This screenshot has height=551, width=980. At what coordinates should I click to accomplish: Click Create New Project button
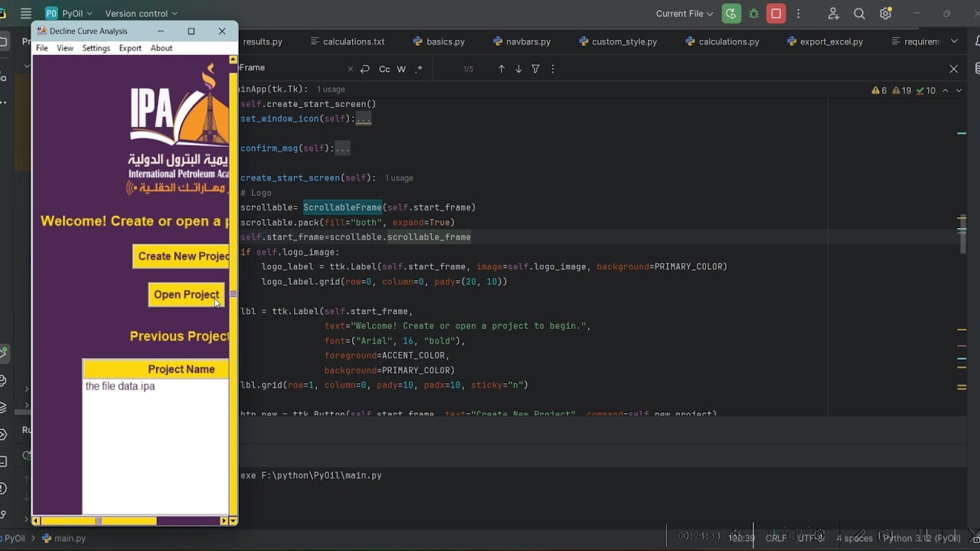pos(181,256)
